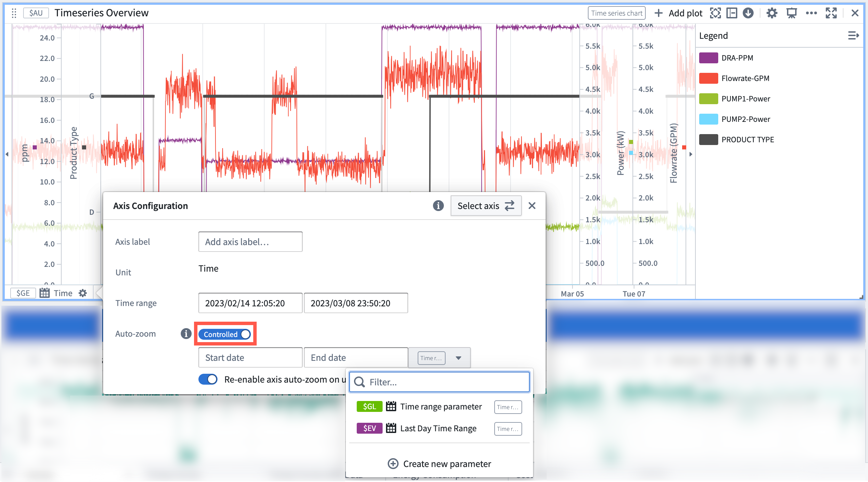Screen dimensions: 868x482
Task: Select $EV Last Day Time Range option
Action: pos(439,429)
